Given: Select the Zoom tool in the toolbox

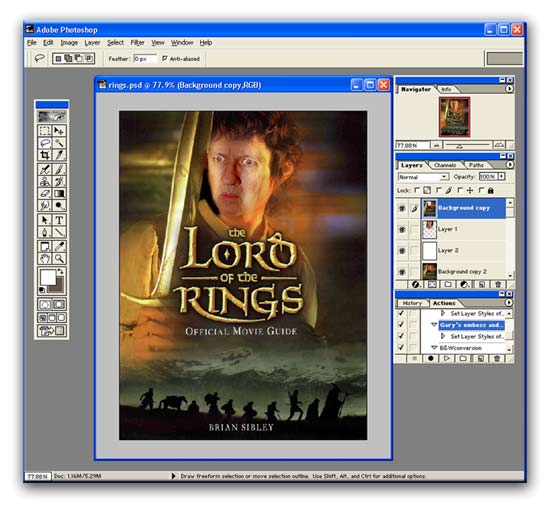Looking at the screenshot, I should click(x=59, y=259).
